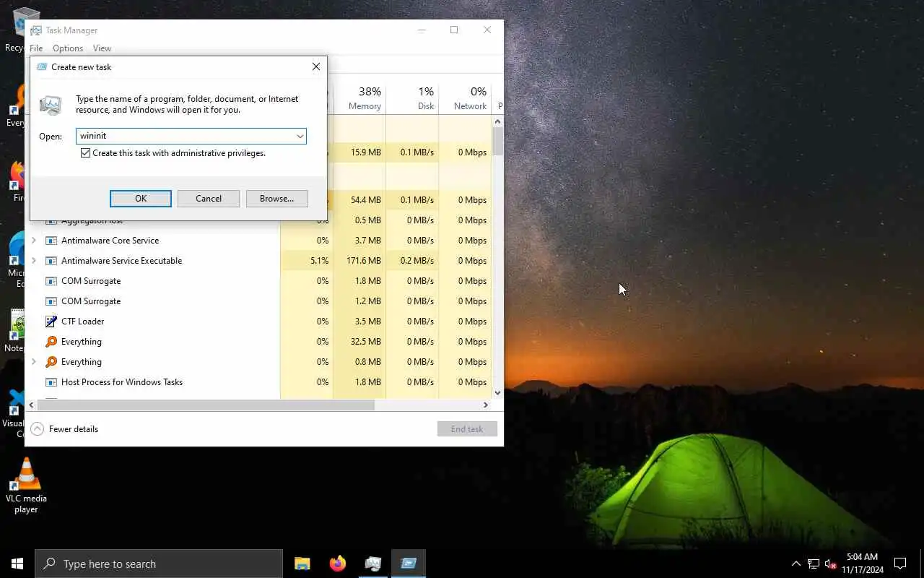Expand the Antimalware Service Executable row
The image size is (924, 578).
point(33,261)
